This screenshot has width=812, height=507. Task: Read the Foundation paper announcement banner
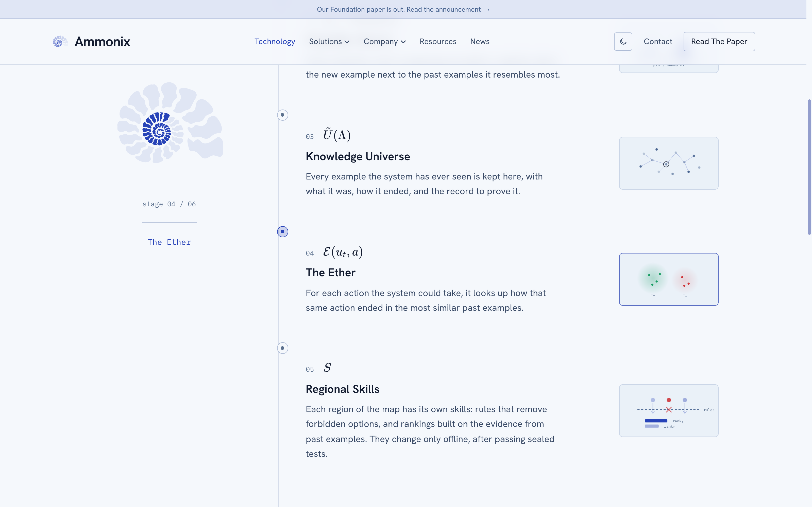click(403, 9)
